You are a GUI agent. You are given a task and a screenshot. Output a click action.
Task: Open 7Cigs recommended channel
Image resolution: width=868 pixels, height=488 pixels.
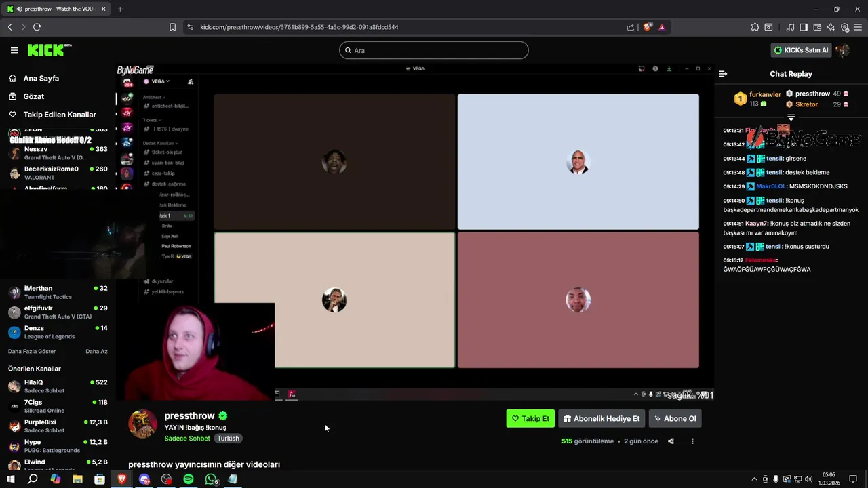coord(58,406)
